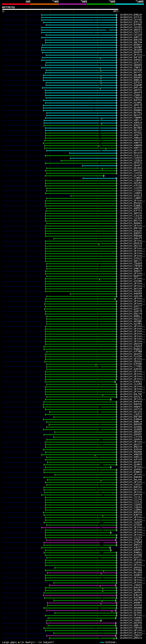
Task: Select hit label UniRef100_B8ANP6
Action: (x=131, y=110)
